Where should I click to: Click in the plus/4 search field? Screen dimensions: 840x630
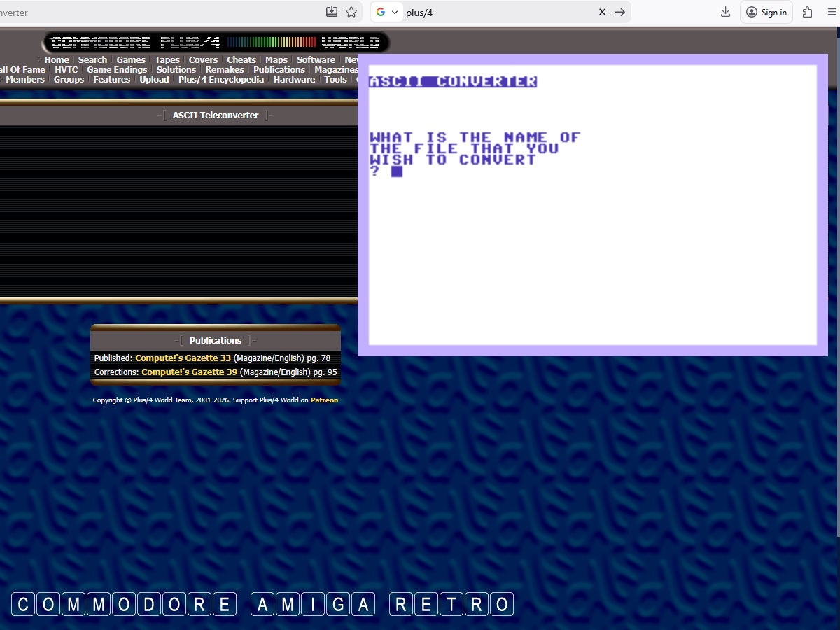497,12
